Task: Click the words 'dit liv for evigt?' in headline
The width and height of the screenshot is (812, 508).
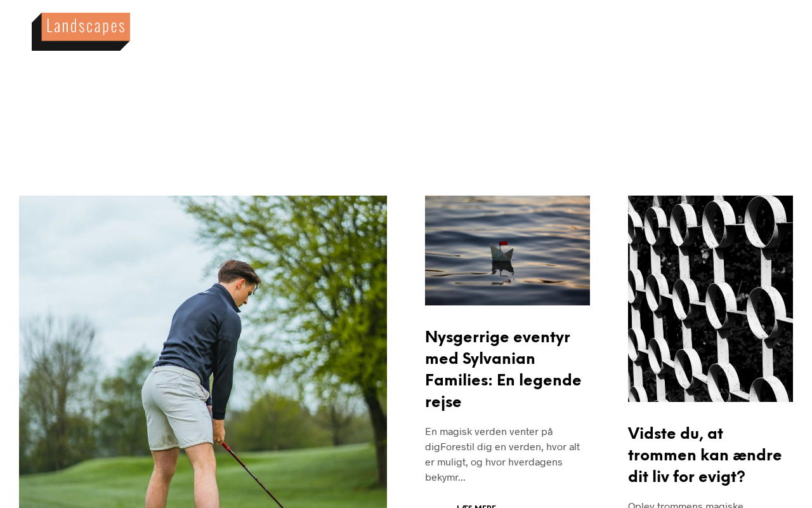Action: point(686,477)
